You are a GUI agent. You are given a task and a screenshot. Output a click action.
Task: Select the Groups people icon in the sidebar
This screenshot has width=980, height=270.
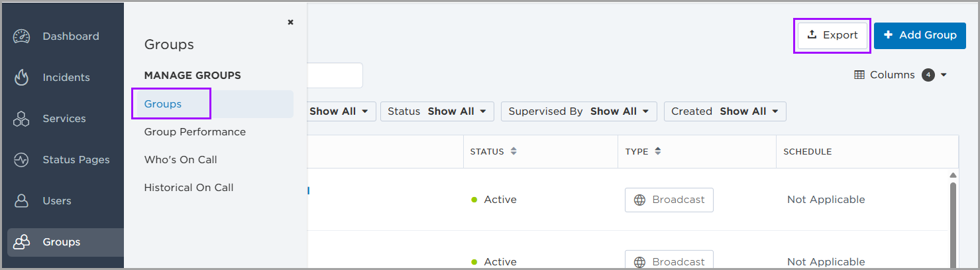pyautogui.click(x=22, y=242)
